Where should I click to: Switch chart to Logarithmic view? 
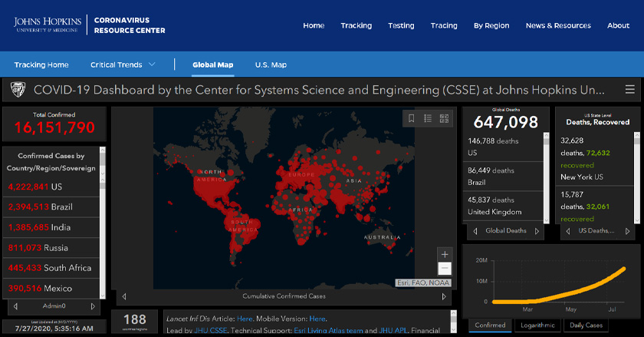(x=537, y=325)
